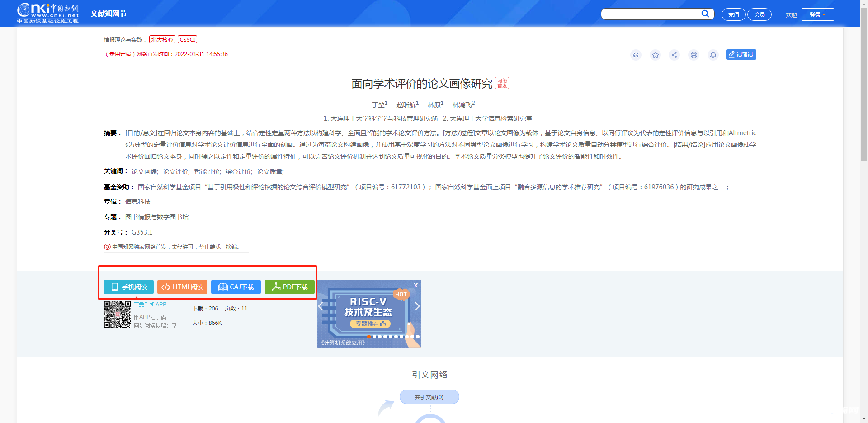The height and width of the screenshot is (423, 868).
Task: Open HTML阅读 reading mode
Action: [x=182, y=287]
